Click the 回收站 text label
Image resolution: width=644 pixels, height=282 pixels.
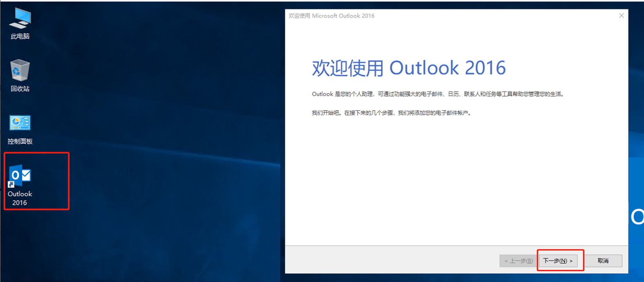pos(20,89)
